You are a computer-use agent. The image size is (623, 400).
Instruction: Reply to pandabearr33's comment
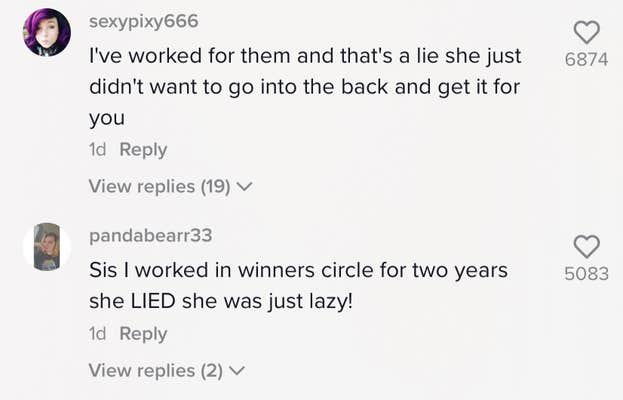pyautogui.click(x=143, y=335)
